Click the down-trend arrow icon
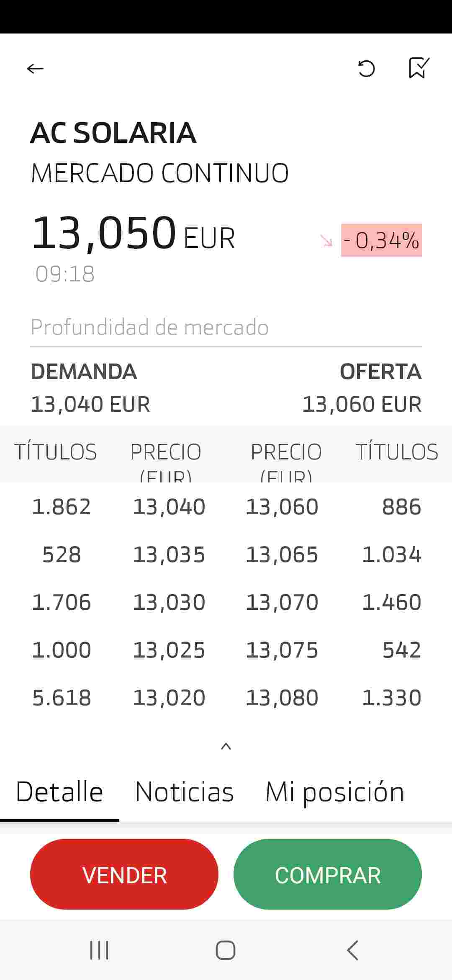452x980 pixels. click(326, 240)
